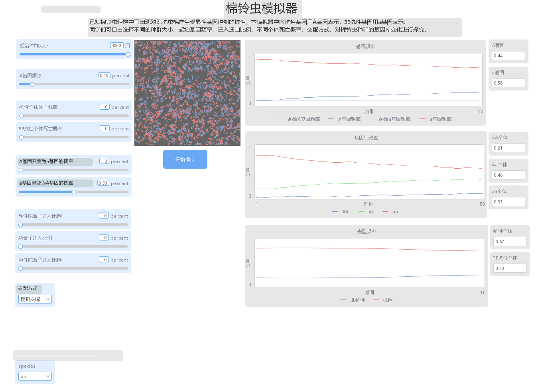Click the 杂合子迁入比例 value box
Viewport: 538px width, 392px height.
(x=104, y=238)
